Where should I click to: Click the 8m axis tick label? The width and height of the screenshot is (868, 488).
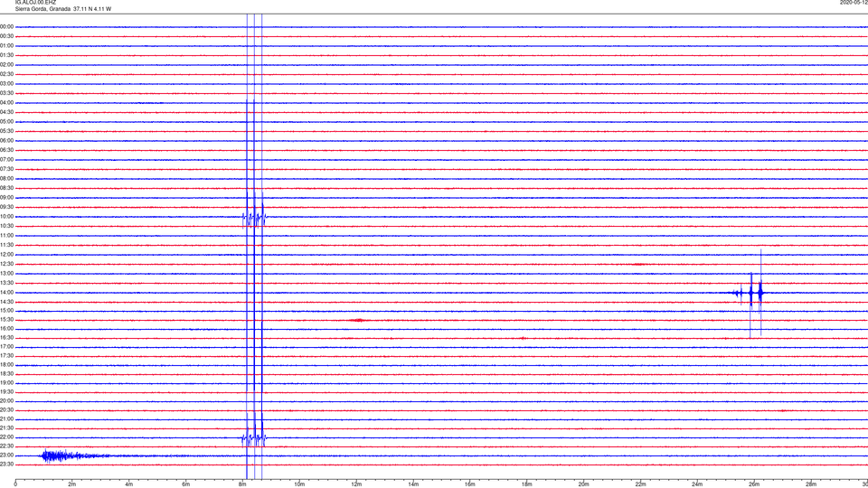coord(242,484)
